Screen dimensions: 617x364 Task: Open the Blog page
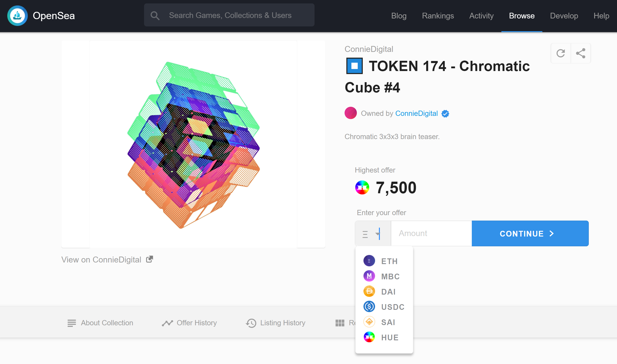point(399,16)
